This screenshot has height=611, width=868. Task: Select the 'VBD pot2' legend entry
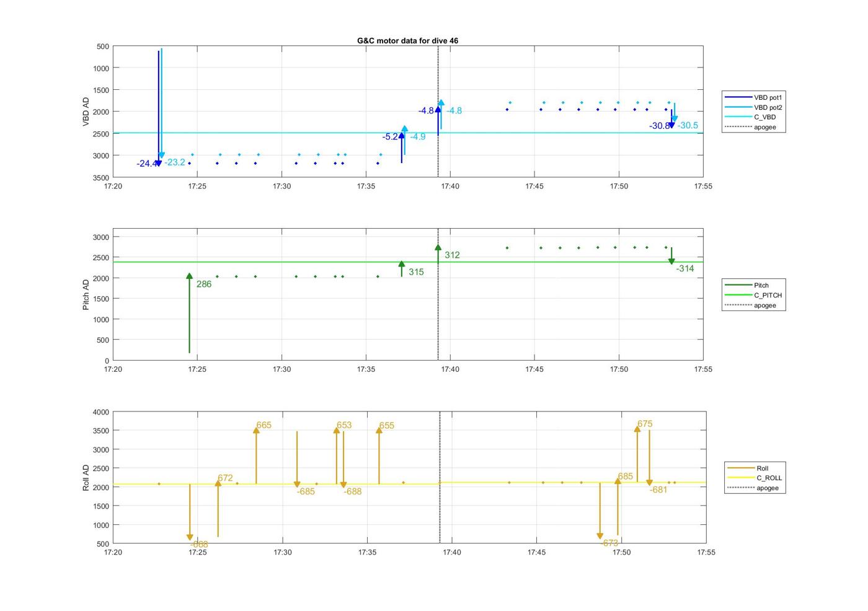pyautogui.click(x=753, y=107)
